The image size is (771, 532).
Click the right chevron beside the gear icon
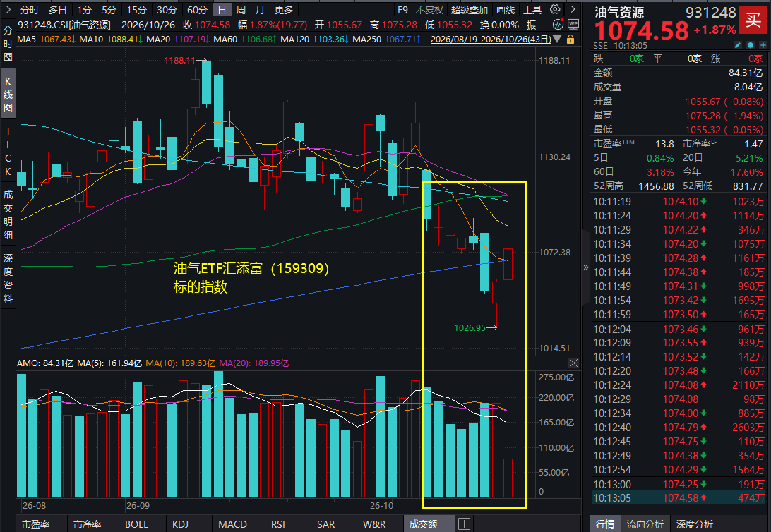pos(573,9)
